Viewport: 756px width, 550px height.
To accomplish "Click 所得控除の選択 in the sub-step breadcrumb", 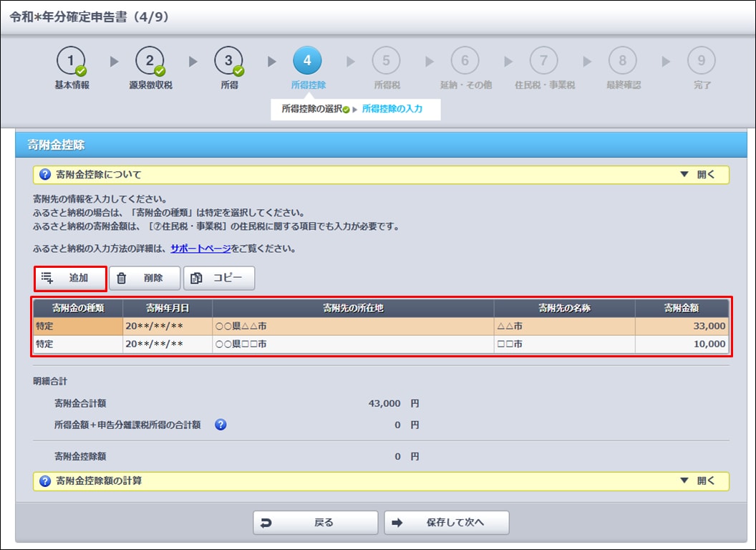I will coord(311,110).
